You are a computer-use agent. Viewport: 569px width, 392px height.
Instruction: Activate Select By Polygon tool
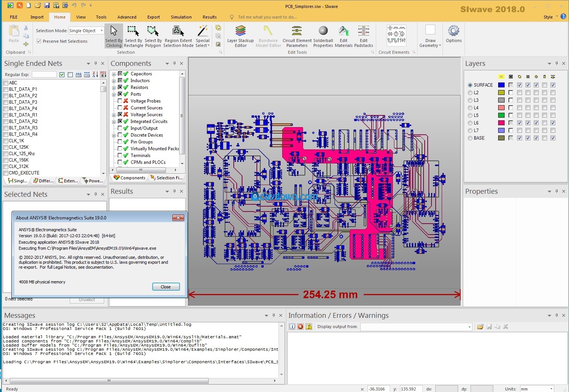153,36
